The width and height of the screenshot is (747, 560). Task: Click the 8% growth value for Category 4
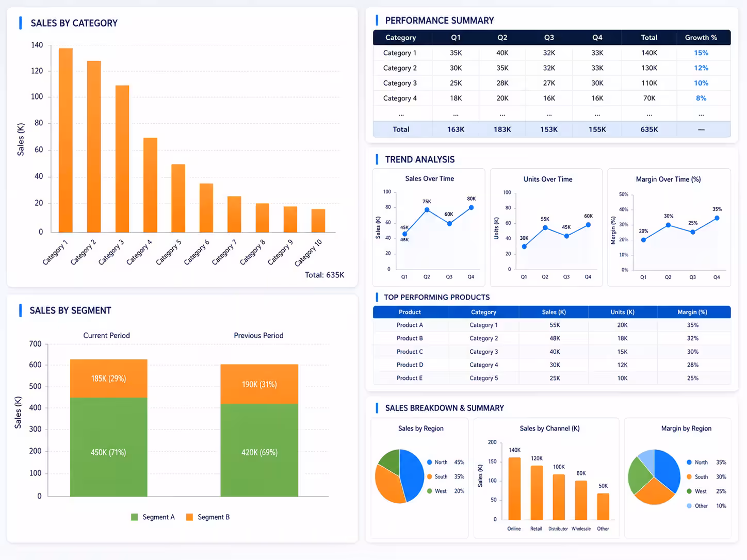pyautogui.click(x=701, y=98)
